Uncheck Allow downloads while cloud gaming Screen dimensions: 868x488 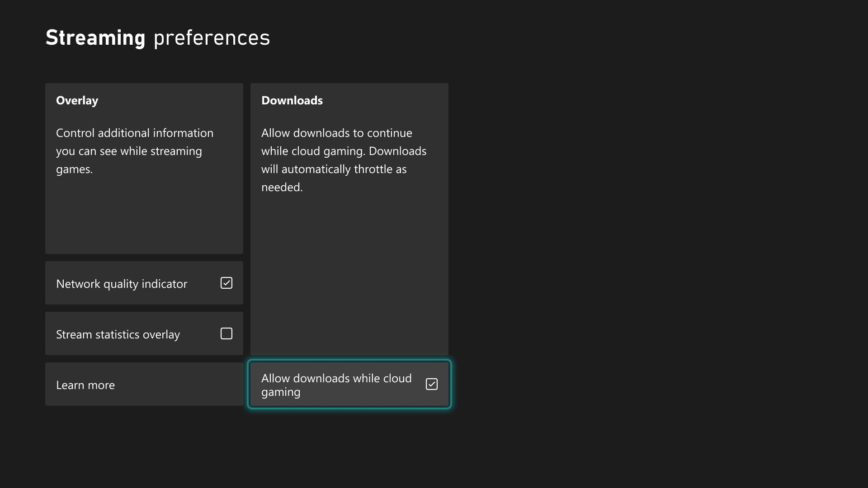coord(431,384)
